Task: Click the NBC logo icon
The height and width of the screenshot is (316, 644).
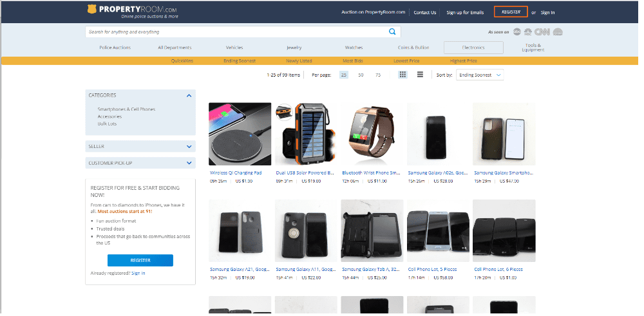Action: click(528, 32)
